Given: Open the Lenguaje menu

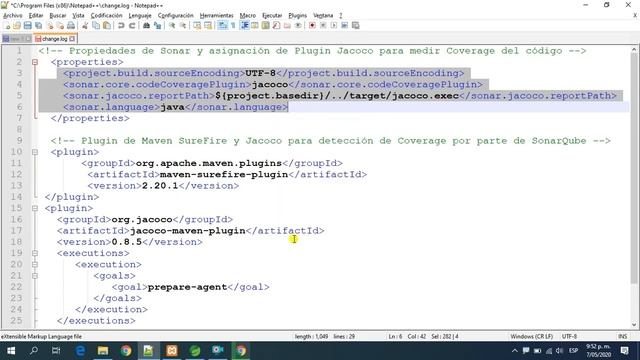Looking at the screenshot, I should [x=140, y=16].
